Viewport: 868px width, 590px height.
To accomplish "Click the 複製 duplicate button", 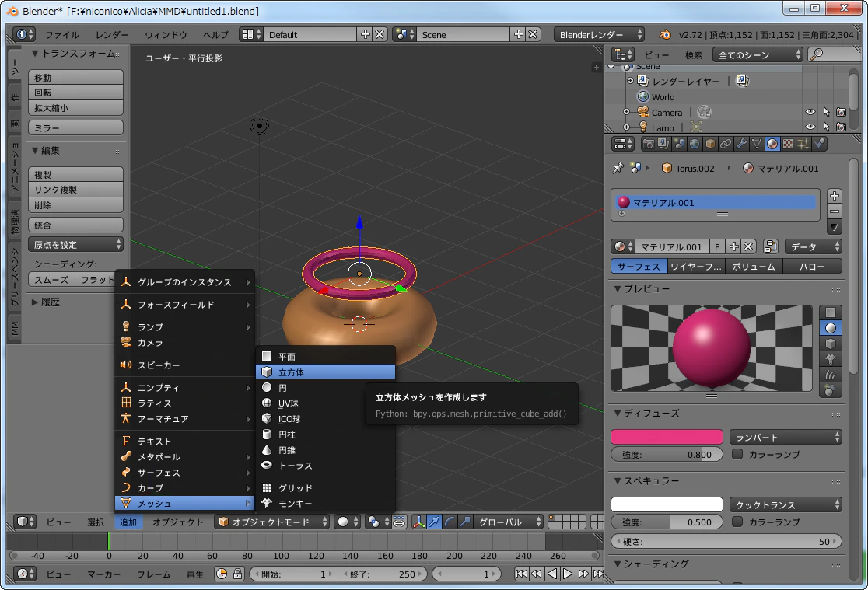I will pos(75,174).
